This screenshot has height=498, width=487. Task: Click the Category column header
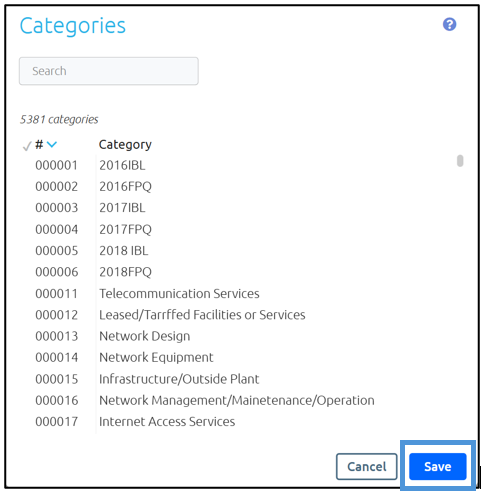coord(125,145)
